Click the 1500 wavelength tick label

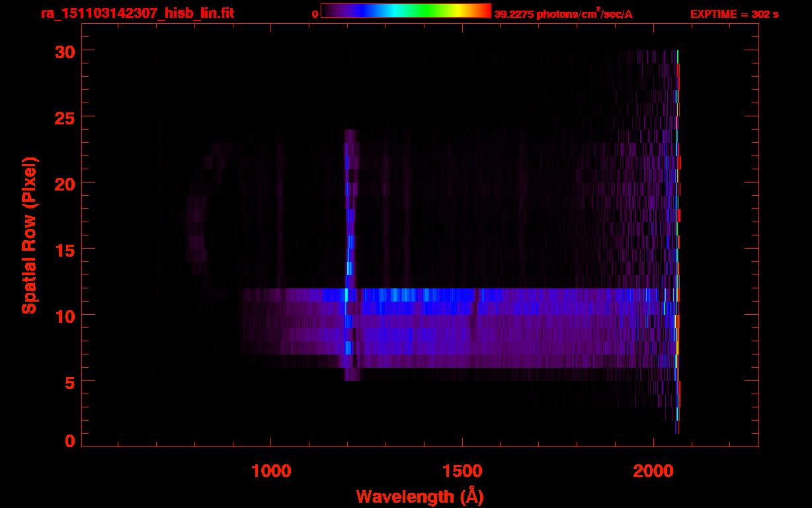[462, 471]
